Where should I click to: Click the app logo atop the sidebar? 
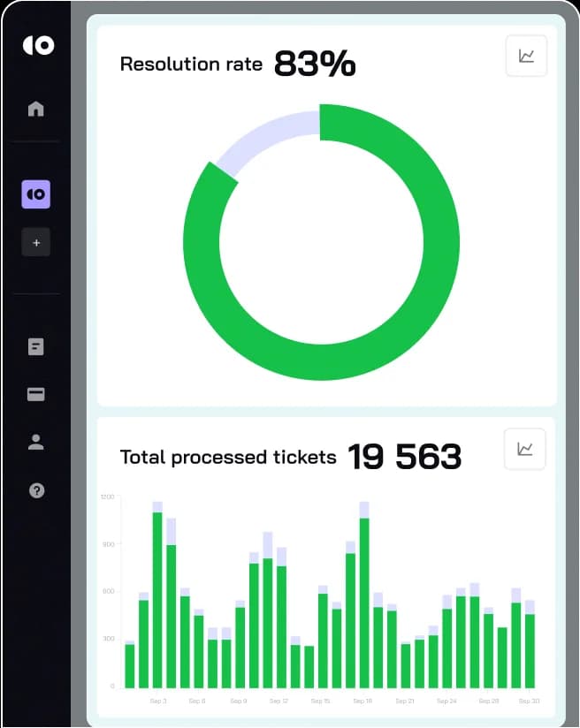(36, 45)
